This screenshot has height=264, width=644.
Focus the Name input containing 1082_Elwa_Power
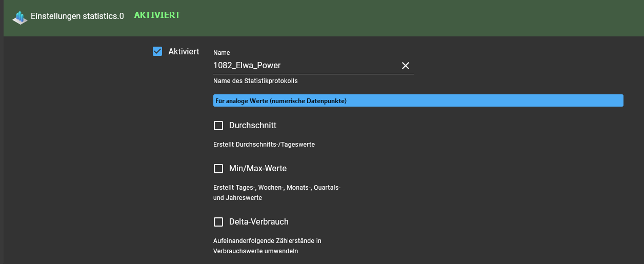point(306,66)
